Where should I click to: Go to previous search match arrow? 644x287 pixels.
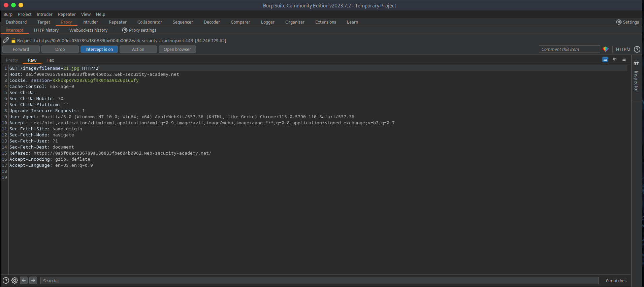(x=24, y=280)
